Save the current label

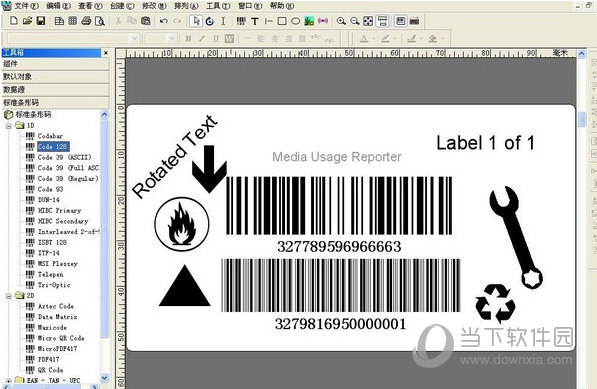[41, 21]
